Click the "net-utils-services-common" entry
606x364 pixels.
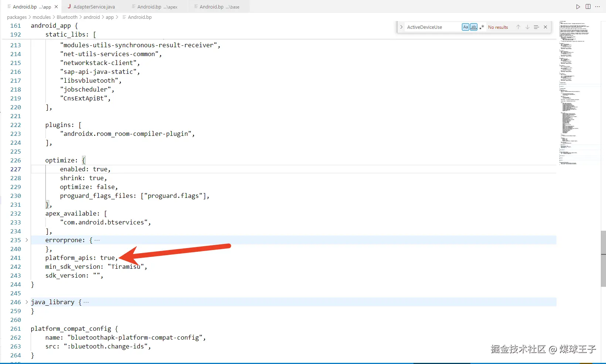[111, 54]
